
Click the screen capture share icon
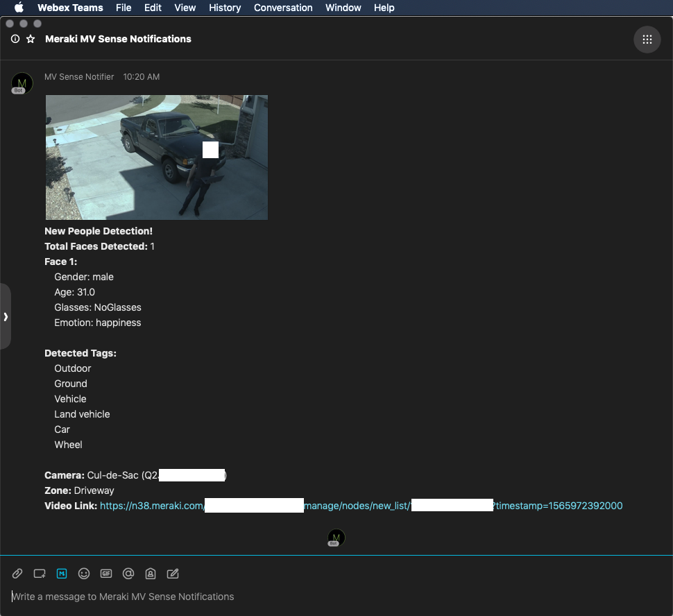(40, 574)
